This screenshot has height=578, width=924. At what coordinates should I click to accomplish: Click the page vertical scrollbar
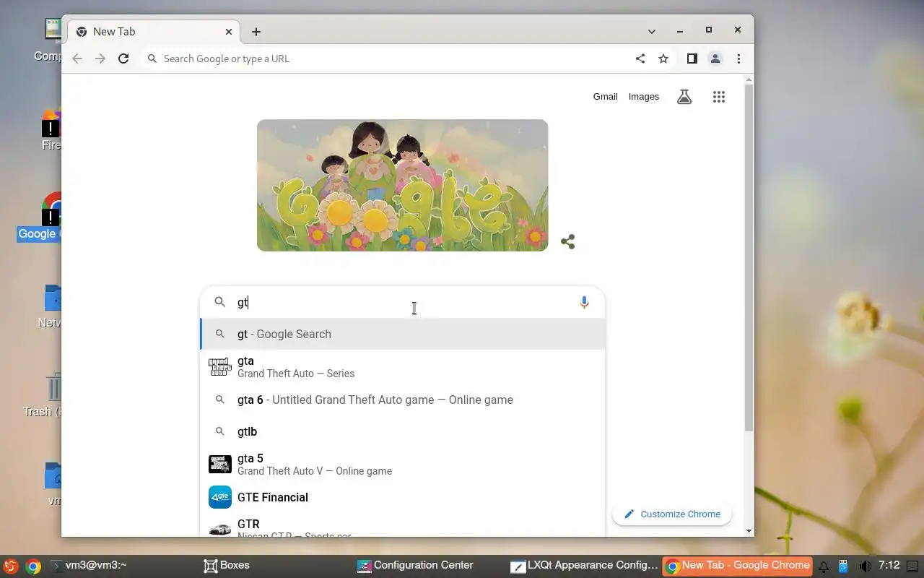coord(749,256)
